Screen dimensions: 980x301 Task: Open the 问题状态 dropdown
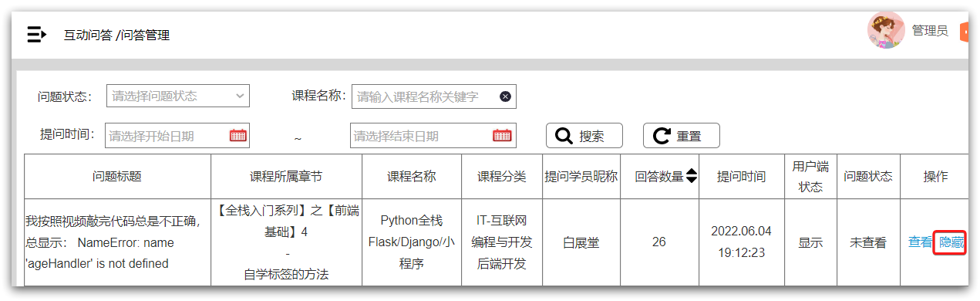pyautogui.click(x=177, y=96)
